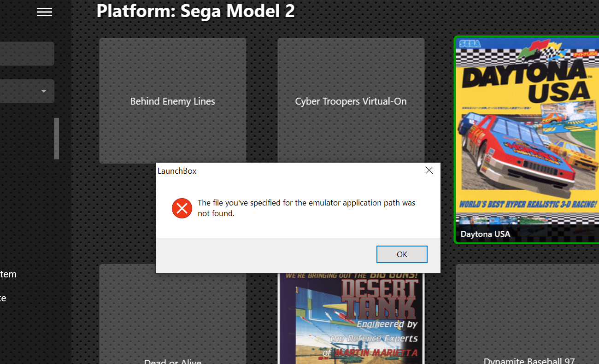Click the emulator path error message text
The image size is (599, 364).
coord(306,208)
